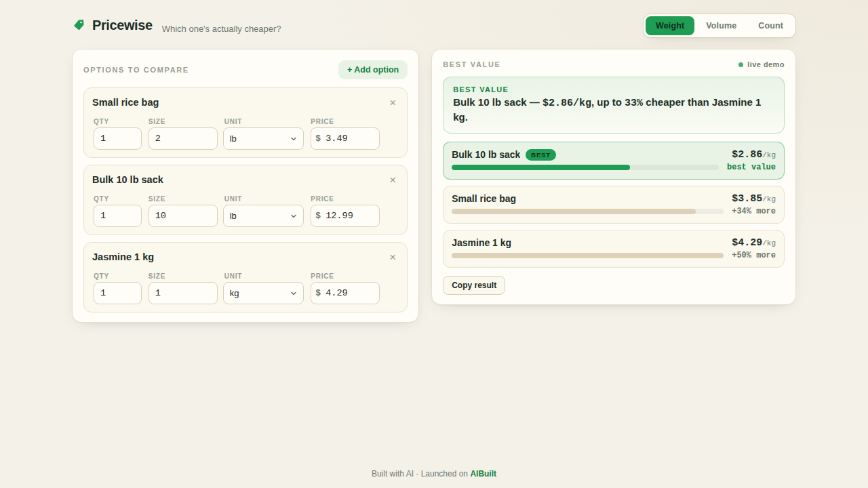The height and width of the screenshot is (488, 868).
Task: Open the AIBuilt link in footer
Action: [x=484, y=474]
